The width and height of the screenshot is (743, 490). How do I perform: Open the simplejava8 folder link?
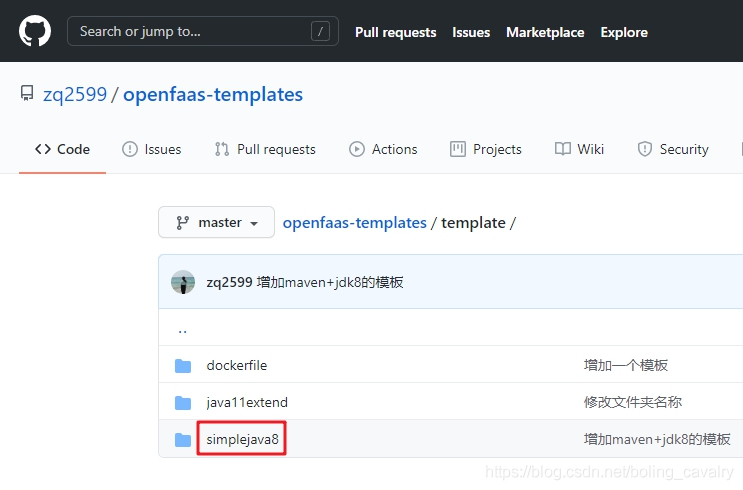click(x=242, y=439)
